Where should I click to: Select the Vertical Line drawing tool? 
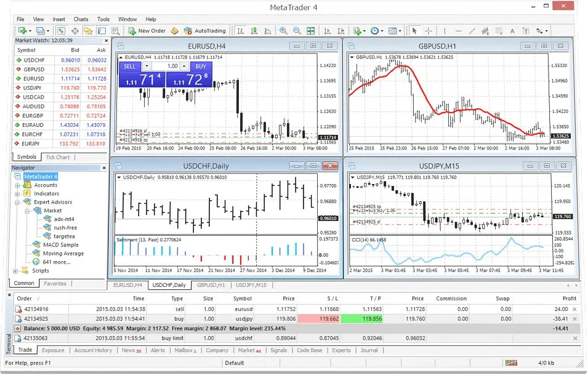pos(445,31)
